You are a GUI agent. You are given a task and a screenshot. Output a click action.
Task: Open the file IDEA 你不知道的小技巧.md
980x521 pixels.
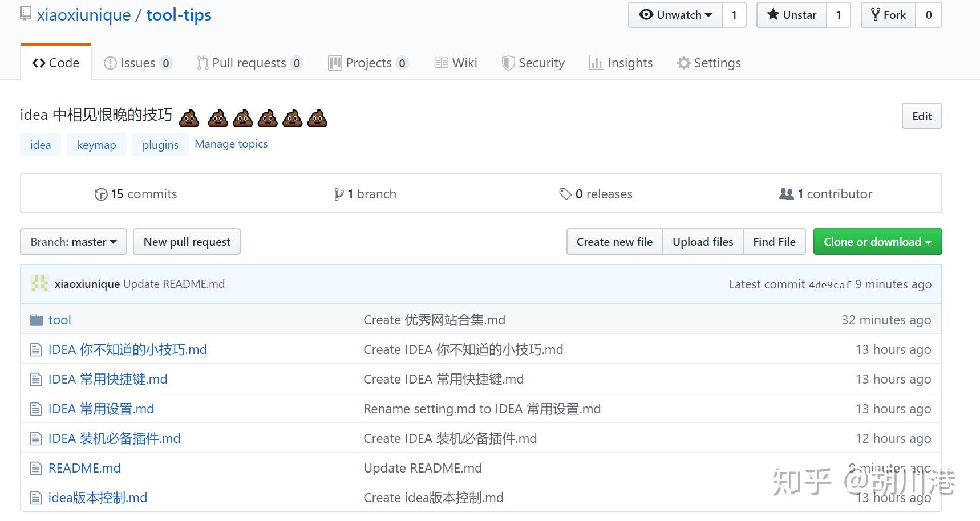pyautogui.click(x=128, y=349)
